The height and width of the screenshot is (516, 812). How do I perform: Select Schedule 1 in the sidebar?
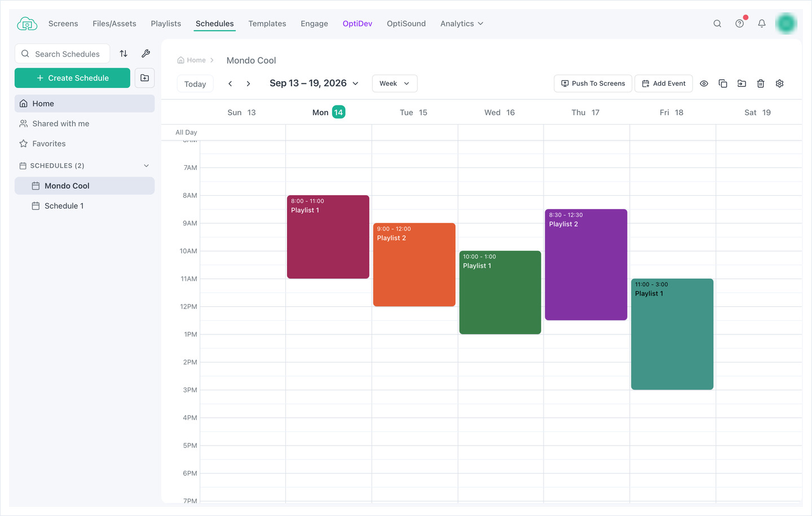85,206
